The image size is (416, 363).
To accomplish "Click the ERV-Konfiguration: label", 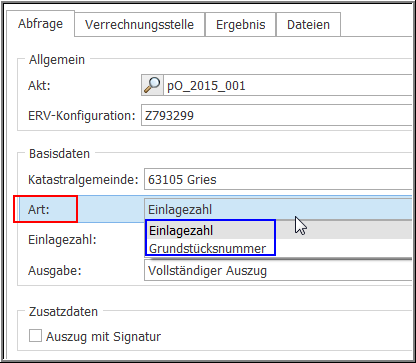I will tap(82, 116).
